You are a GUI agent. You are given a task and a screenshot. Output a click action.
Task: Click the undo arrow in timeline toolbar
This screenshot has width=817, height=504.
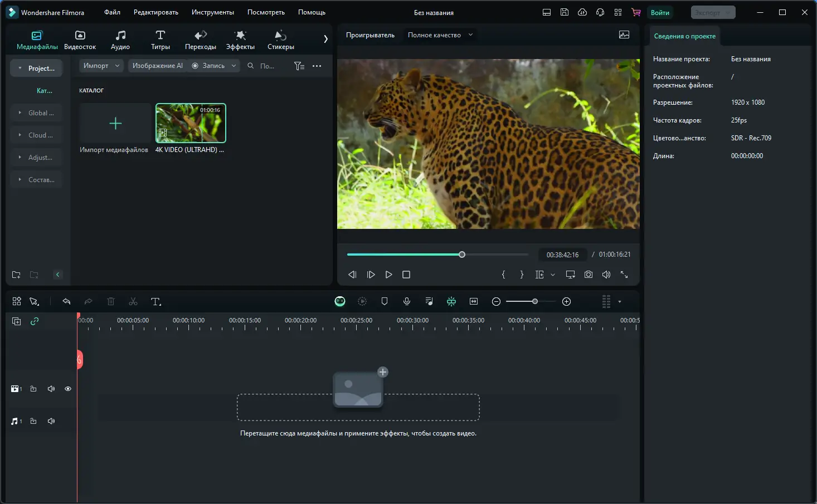click(x=66, y=302)
